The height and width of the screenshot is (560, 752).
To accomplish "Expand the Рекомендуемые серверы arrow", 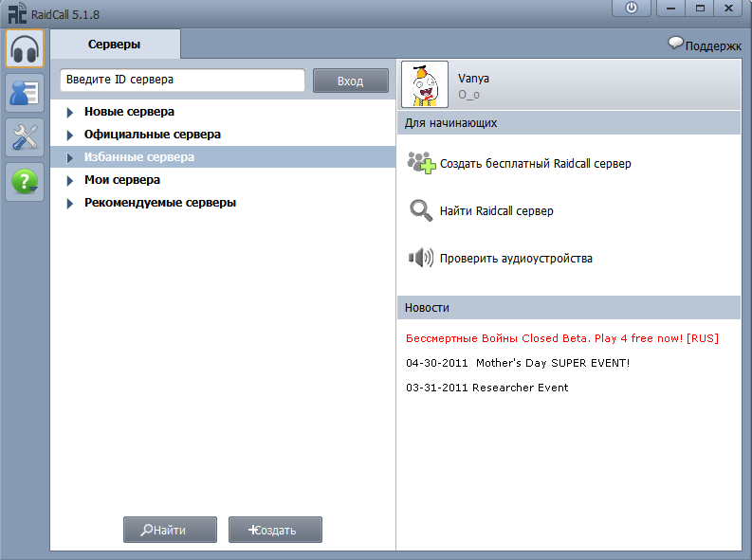I will click(70, 203).
